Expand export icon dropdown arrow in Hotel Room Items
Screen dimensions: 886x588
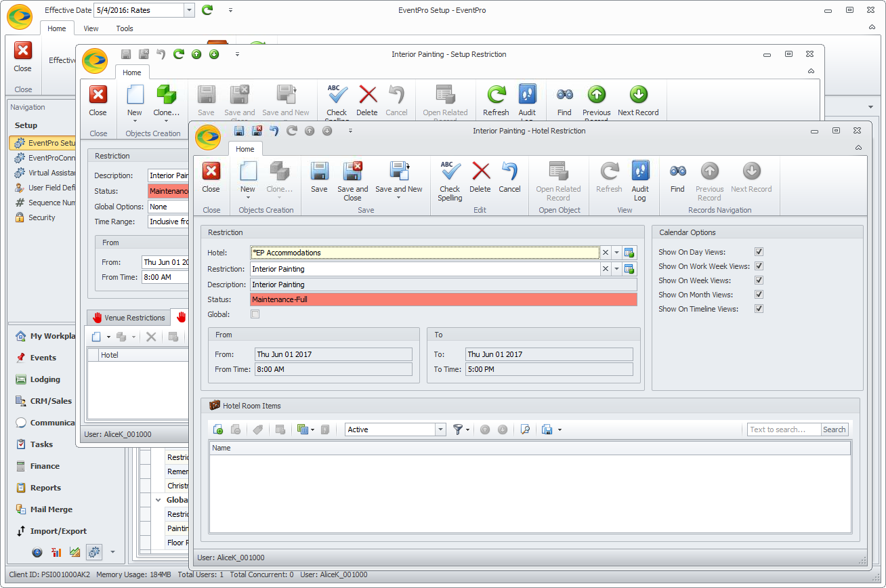click(560, 429)
